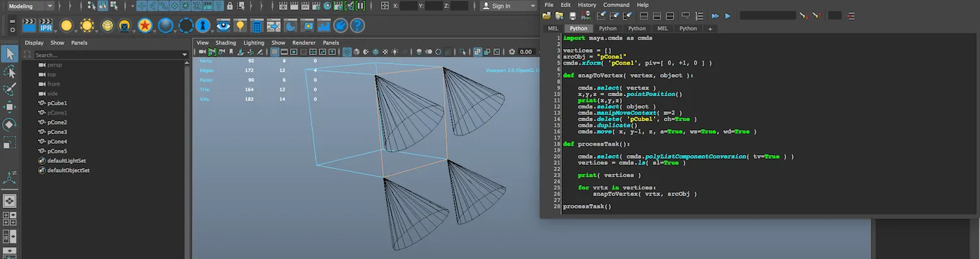Viewport: 980px width, 259px height.
Task: Switch to the first MEL tab
Action: [553, 28]
